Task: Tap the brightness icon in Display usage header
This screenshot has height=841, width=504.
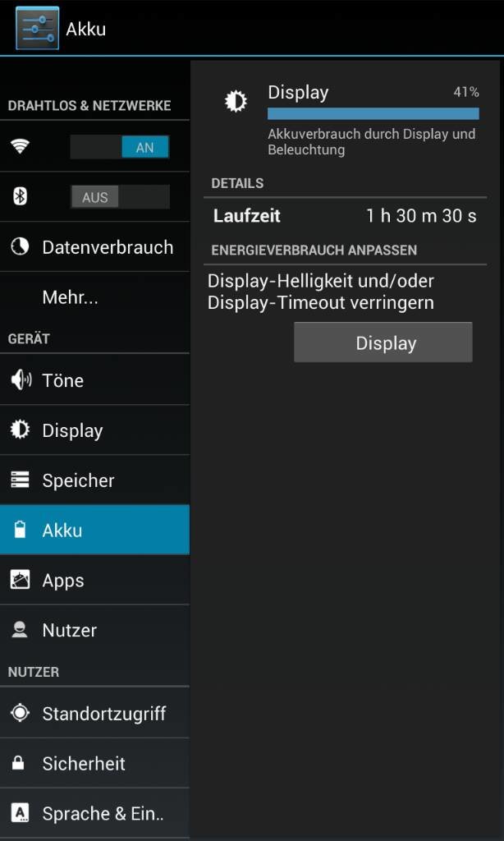Action: tap(236, 101)
